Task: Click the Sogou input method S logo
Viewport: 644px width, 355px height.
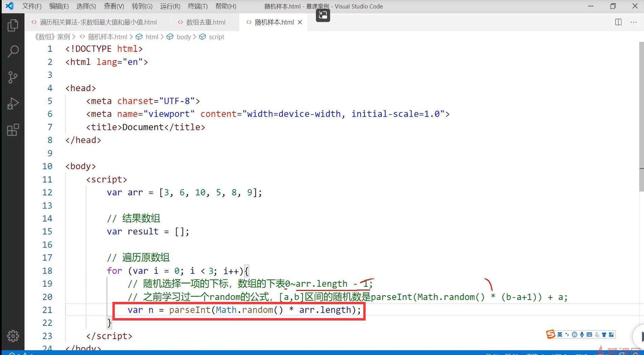Action: (551, 334)
